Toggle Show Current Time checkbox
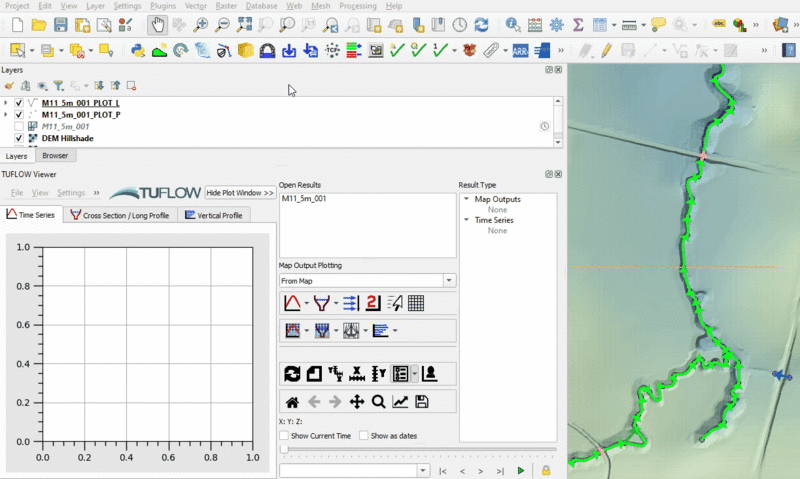800x479 pixels. pyautogui.click(x=285, y=436)
